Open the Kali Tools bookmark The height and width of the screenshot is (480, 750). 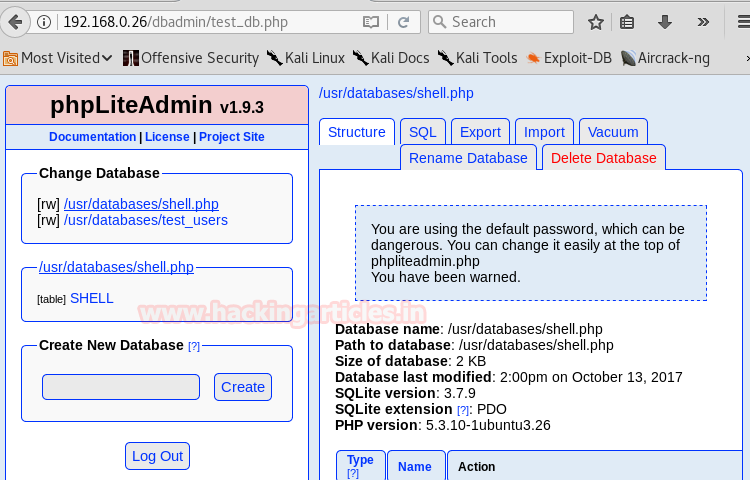(x=477, y=58)
